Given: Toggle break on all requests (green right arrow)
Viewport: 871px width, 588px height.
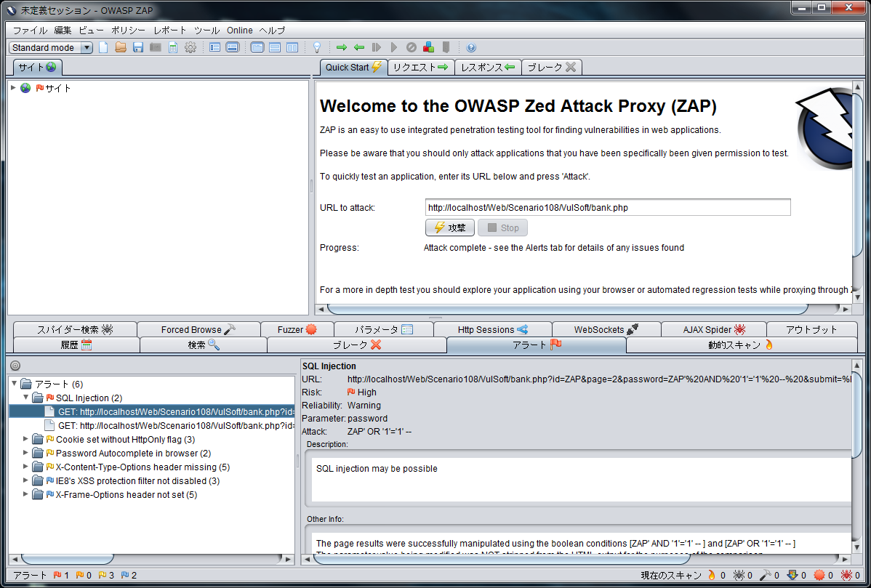Looking at the screenshot, I should coord(342,48).
